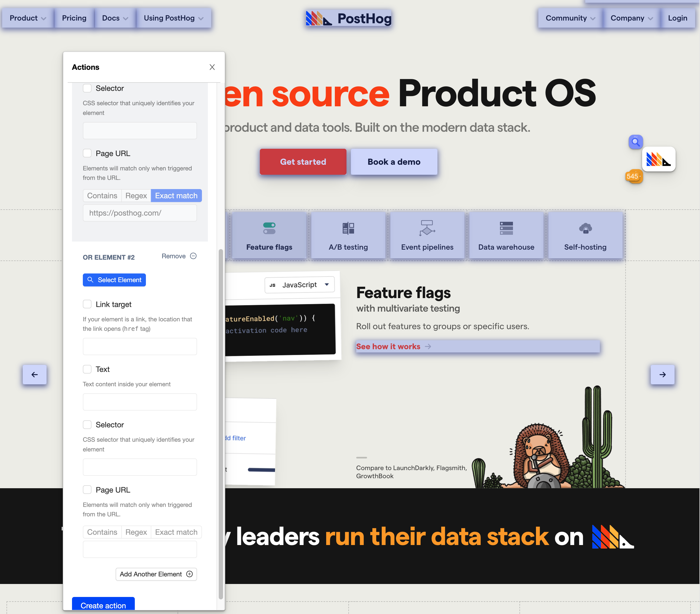
Task: Toggle the Selector checkbox for element 1
Action: click(87, 88)
